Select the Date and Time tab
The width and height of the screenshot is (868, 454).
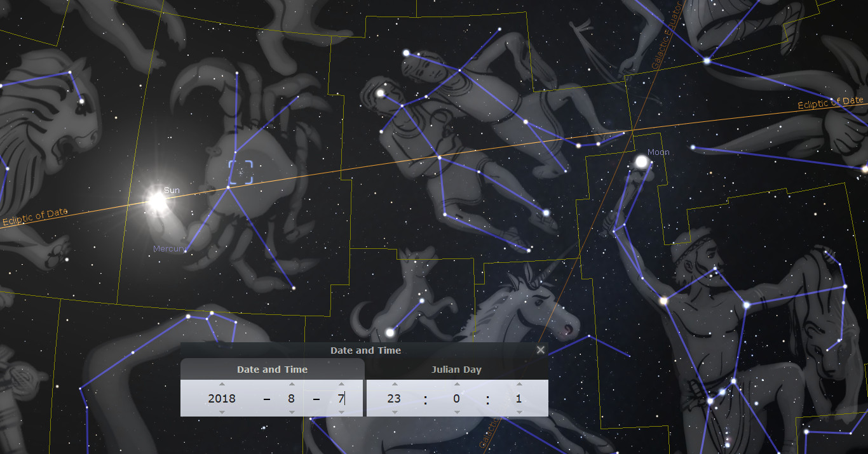coord(272,369)
